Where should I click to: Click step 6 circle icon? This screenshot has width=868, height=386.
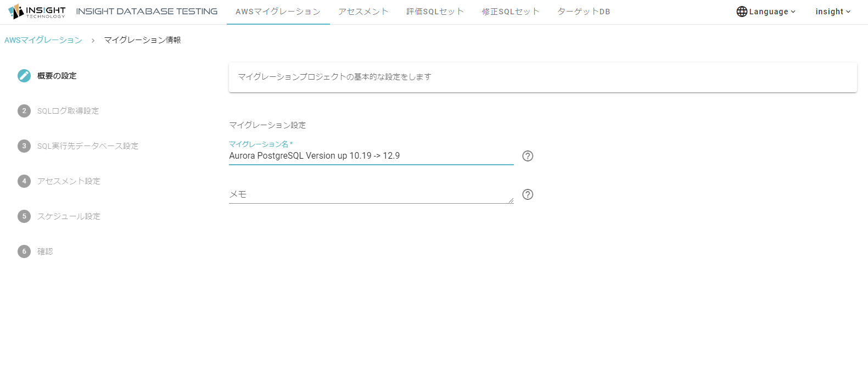tap(24, 251)
